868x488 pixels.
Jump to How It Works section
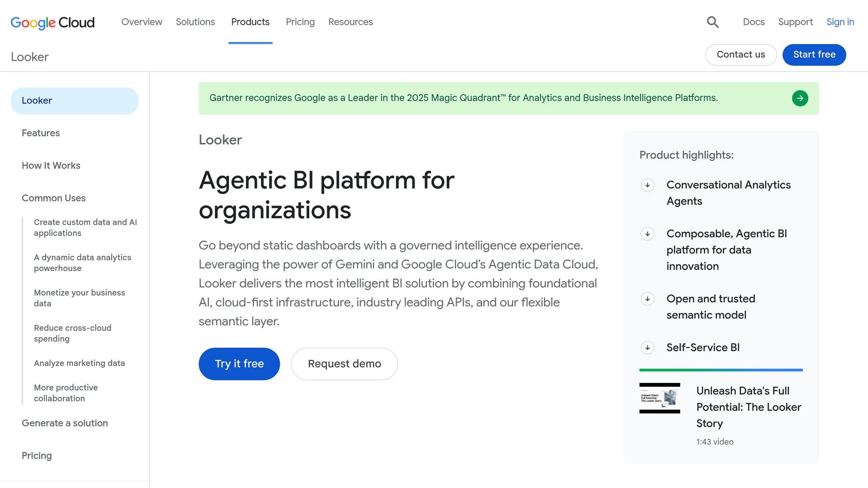[x=51, y=166]
